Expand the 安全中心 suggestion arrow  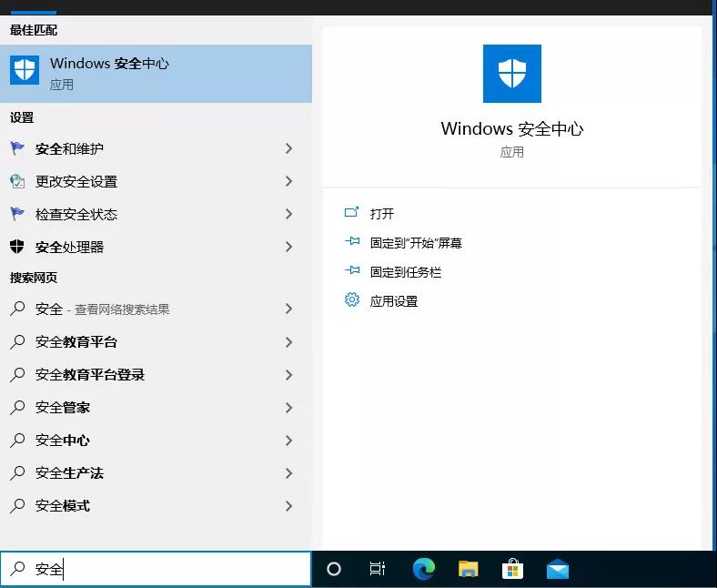288,441
